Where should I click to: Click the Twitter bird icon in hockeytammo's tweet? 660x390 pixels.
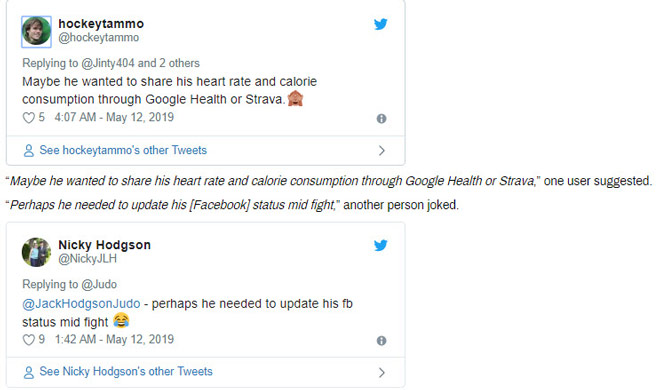click(x=381, y=24)
